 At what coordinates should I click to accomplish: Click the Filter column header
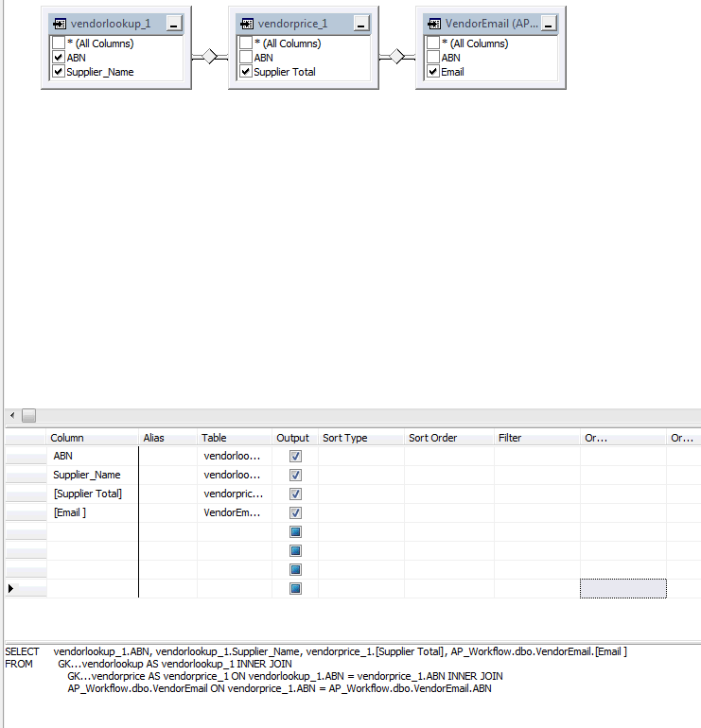coord(537,438)
